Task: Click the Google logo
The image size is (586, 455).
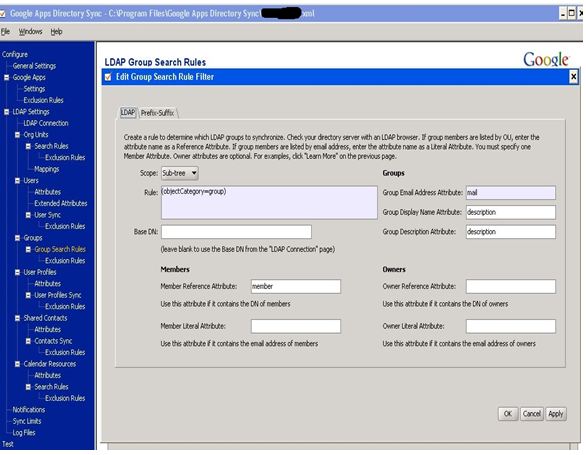Action: [546, 59]
